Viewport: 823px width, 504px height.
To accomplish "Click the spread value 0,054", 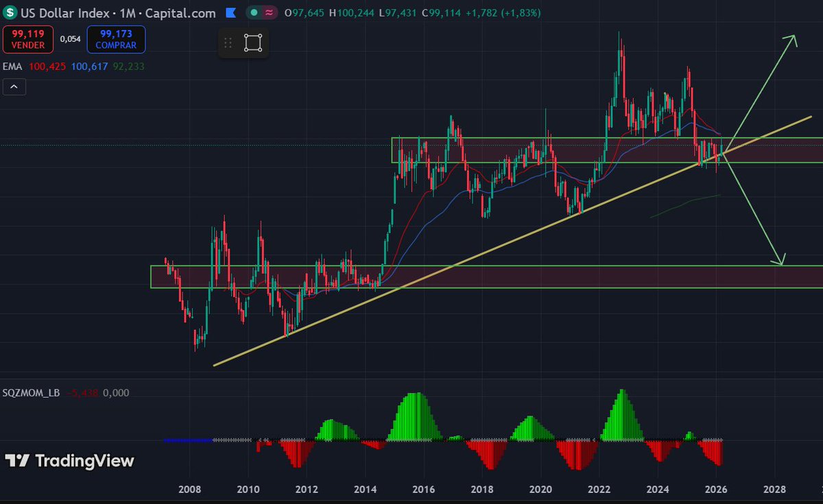I will [70, 39].
